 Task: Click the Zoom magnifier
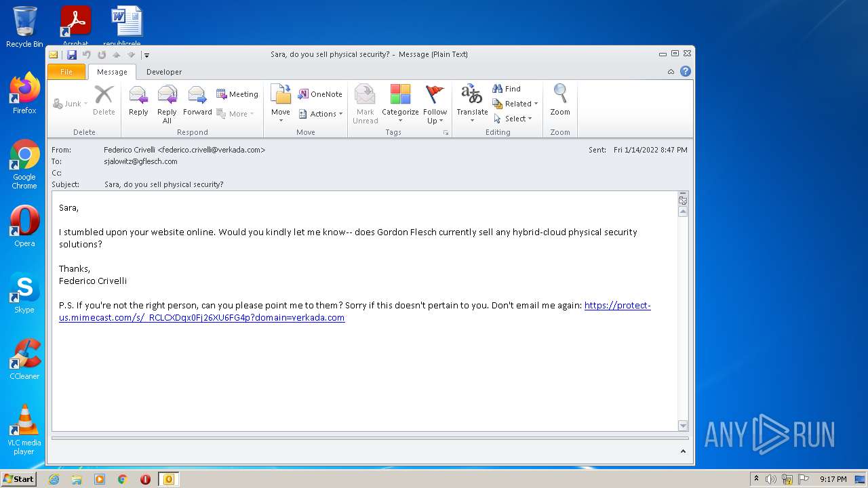pos(560,100)
